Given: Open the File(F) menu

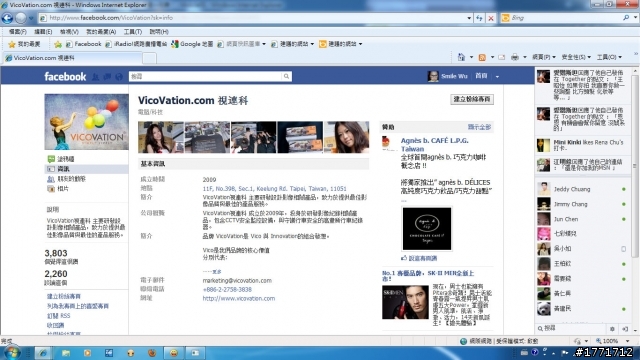Looking at the screenshot, I should coord(18,31).
